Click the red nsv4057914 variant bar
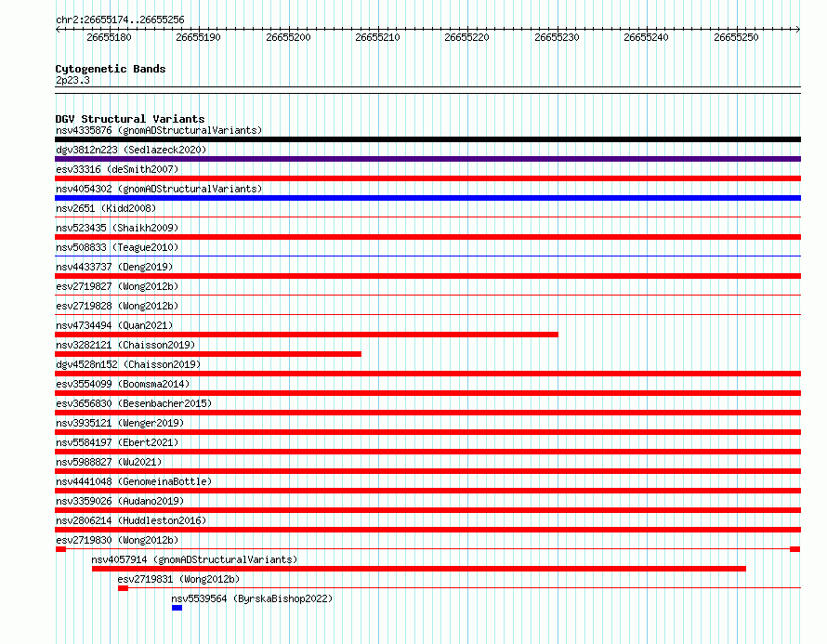The width and height of the screenshot is (827, 644). (419, 569)
